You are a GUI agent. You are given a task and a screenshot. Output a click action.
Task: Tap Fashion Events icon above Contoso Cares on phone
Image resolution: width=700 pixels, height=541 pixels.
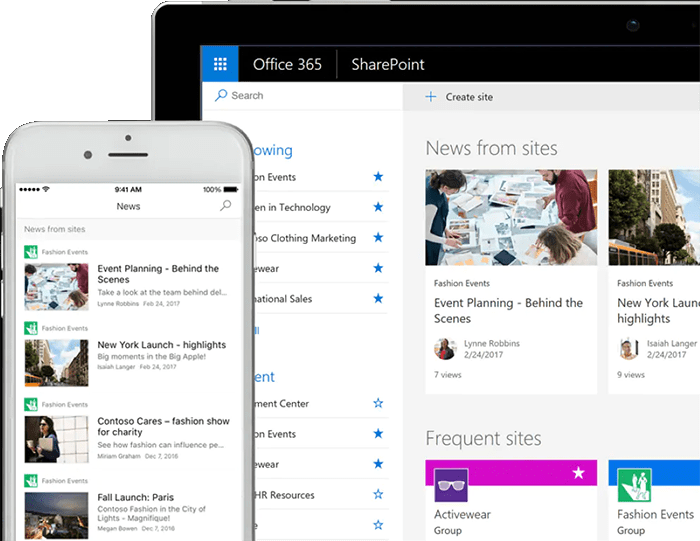pos(31,404)
